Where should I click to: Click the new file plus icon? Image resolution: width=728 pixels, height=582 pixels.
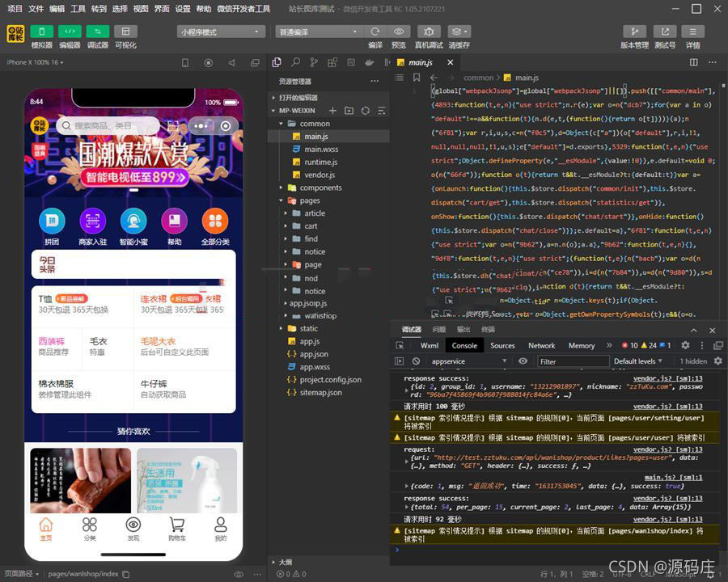coord(332,111)
